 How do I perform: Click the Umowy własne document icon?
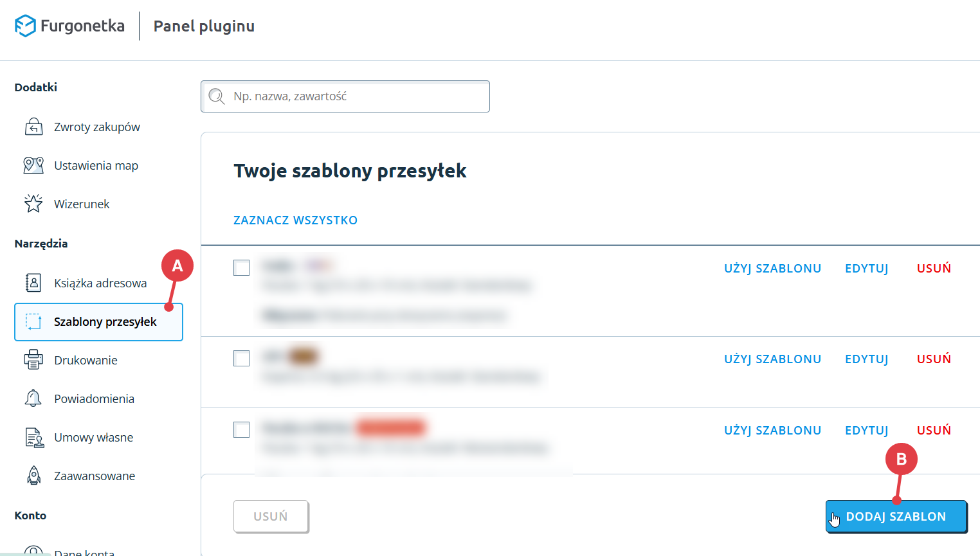pyautogui.click(x=33, y=437)
